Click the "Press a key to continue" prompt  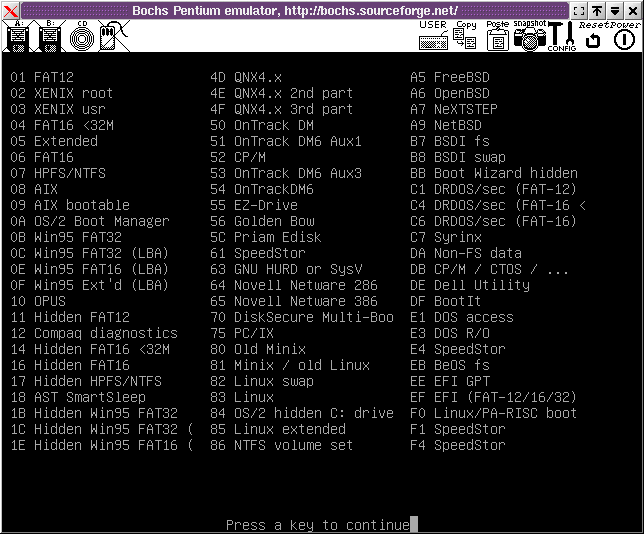318,525
